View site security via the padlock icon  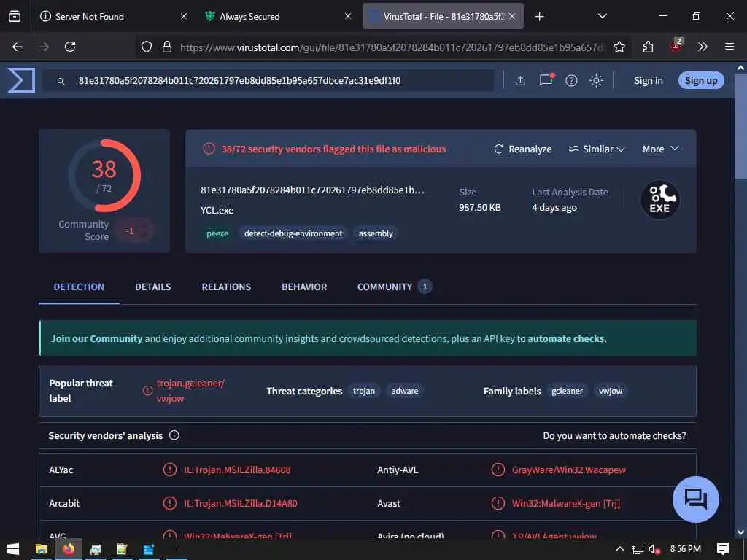167,47
